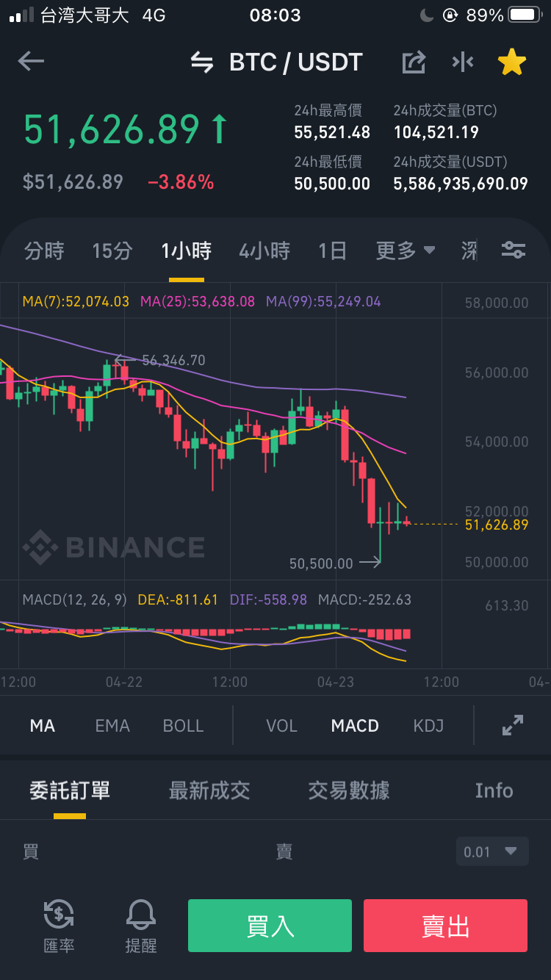The width and height of the screenshot is (551, 980).
Task: Expand chart to fullscreen icon
Action: click(x=513, y=725)
